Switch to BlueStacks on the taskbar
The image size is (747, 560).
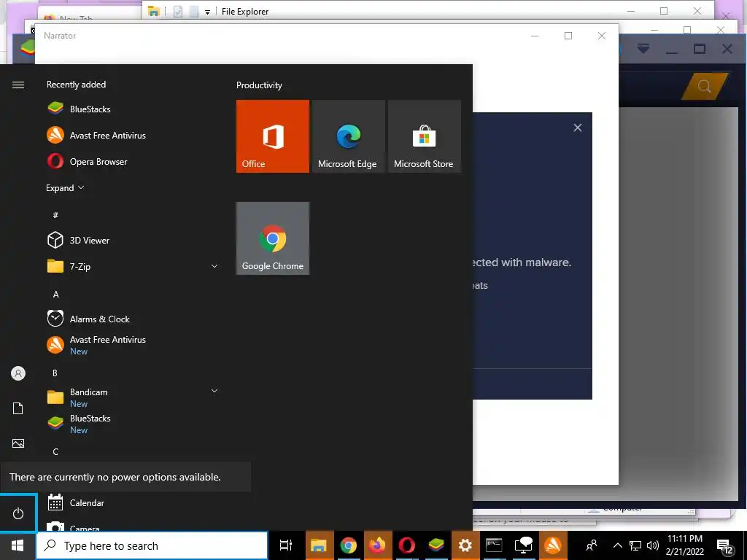pos(436,545)
